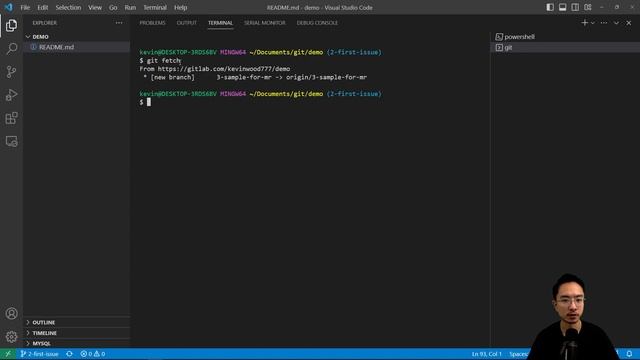The width and height of the screenshot is (640, 360).
Task: Open the Run menu
Action: pos(130,7)
